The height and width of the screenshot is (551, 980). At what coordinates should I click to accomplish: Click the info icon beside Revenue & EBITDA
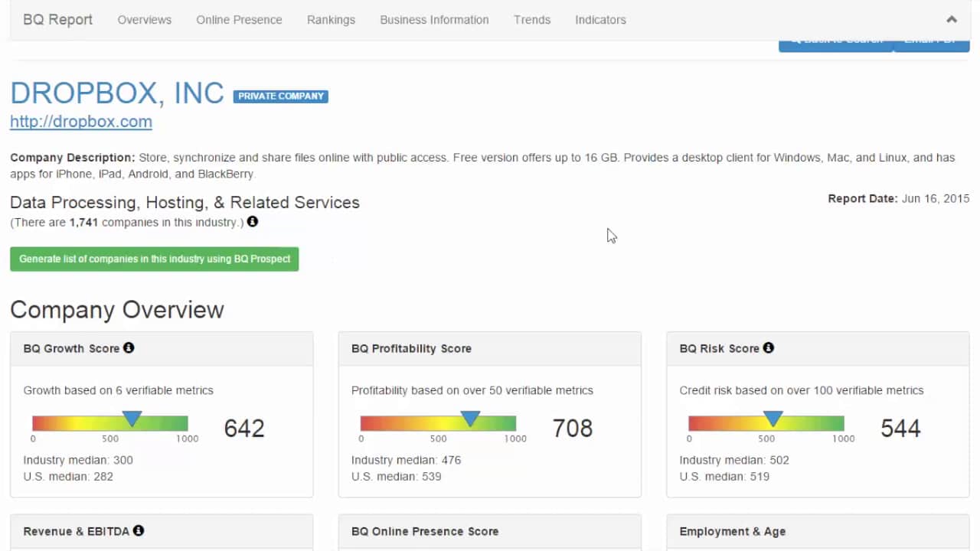click(139, 530)
